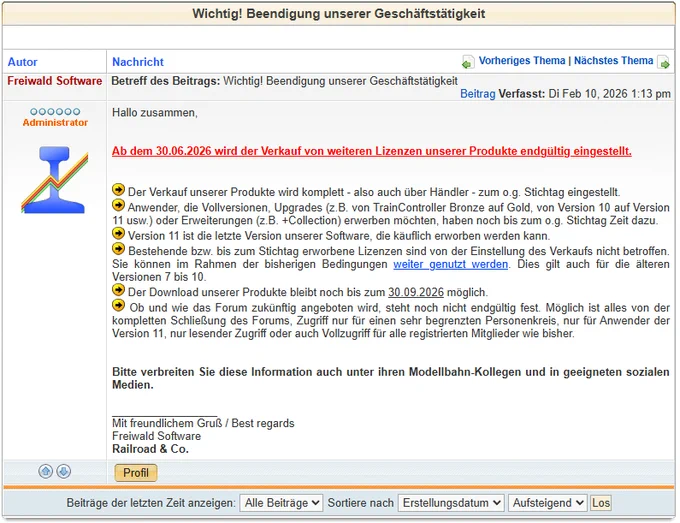Click the 'Los' button
The image size is (680, 523).
click(601, 503)
